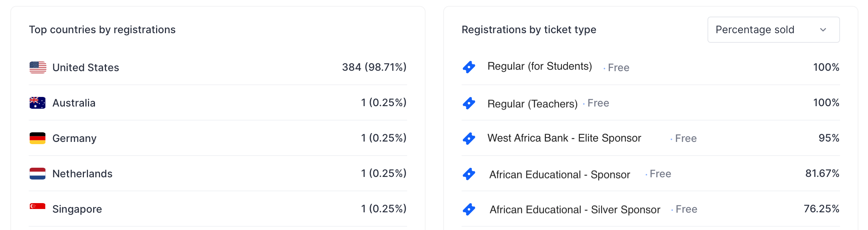
Task: Click the Regular (Teachers) ticket name
Action: 533,104
